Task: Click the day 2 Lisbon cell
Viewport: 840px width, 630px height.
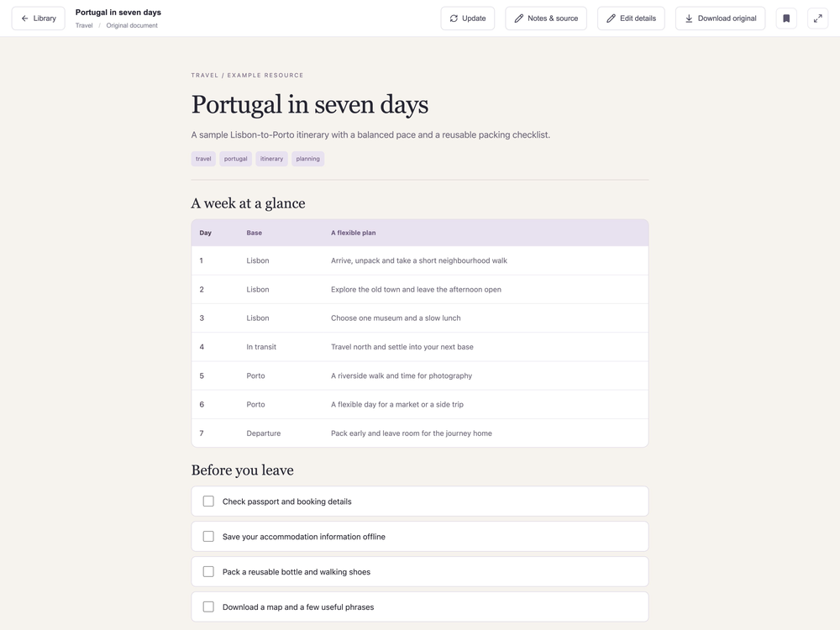Action: click(x=258, y=289)
